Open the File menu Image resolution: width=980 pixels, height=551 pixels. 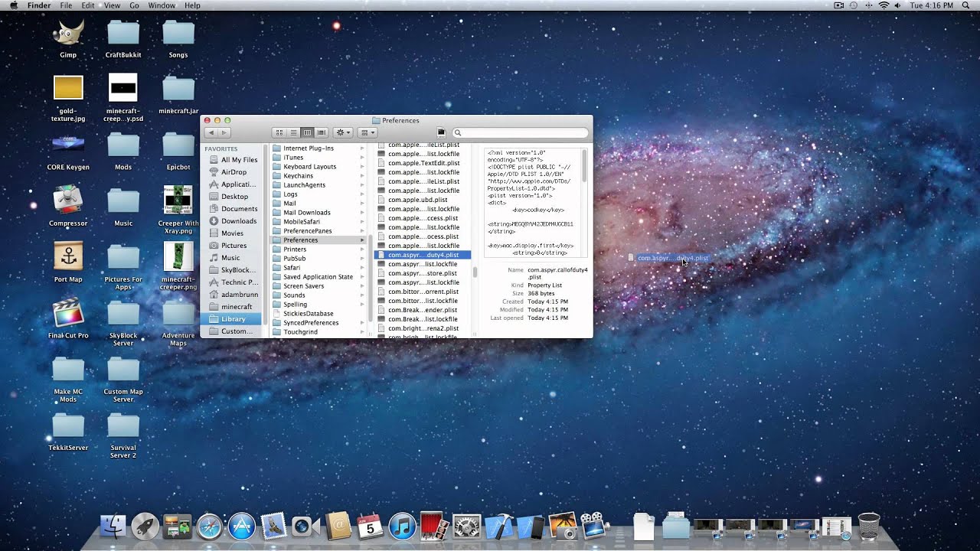[x=66, y=5]
